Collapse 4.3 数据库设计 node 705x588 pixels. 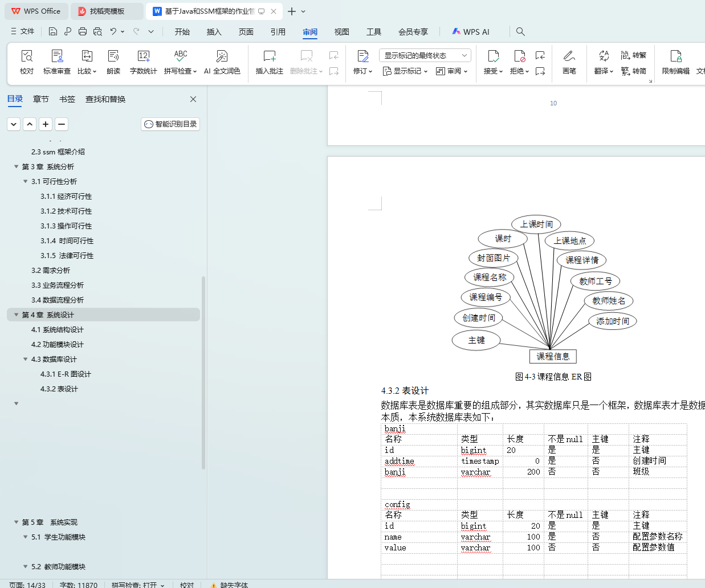[x=25, y=359]
